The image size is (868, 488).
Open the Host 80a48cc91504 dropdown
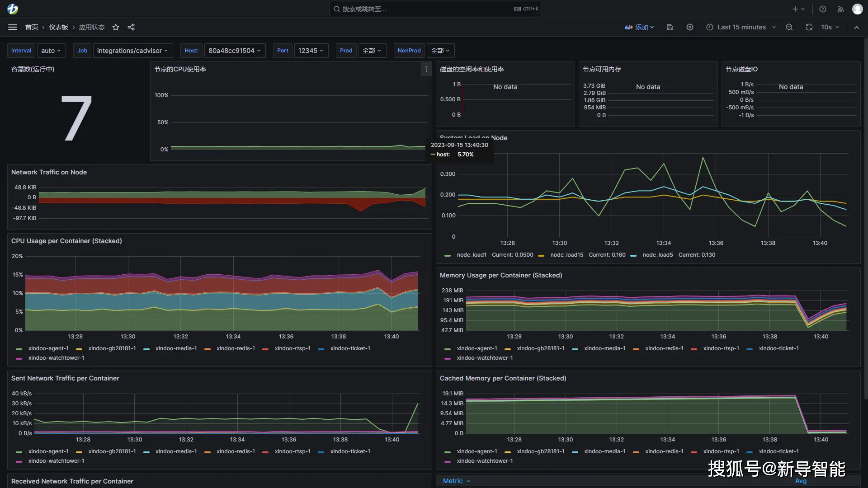[x=234, y=51]
